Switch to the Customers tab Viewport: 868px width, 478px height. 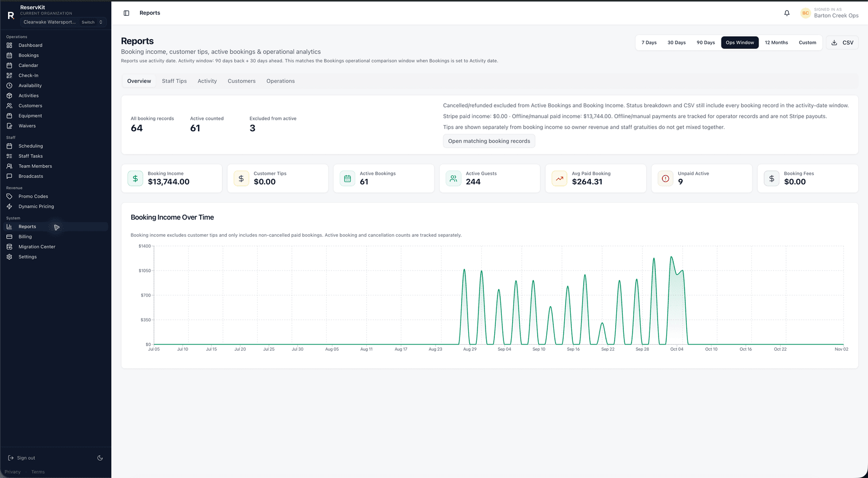click(x=241, y=81)
